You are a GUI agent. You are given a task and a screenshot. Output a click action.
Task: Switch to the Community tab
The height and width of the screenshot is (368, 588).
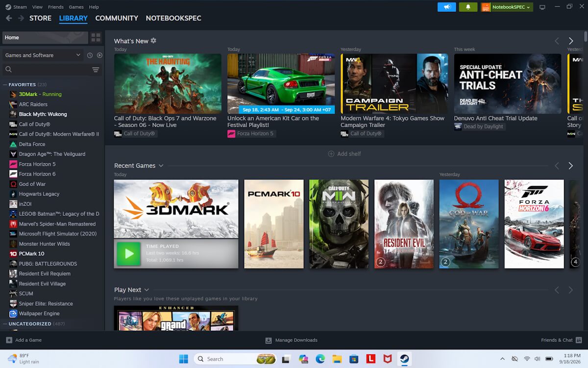[117, 18]
